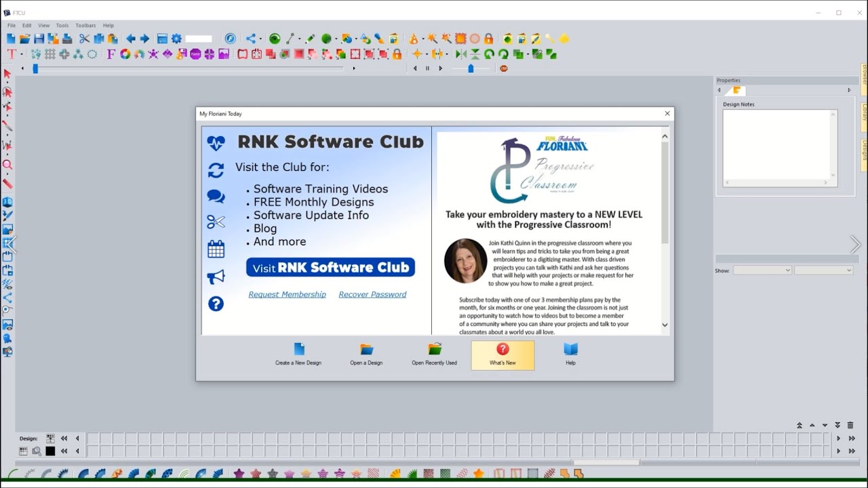The image size is (868, 488).
Task: Click the blue Undo left arrow
Action: (x=131, y=39)
